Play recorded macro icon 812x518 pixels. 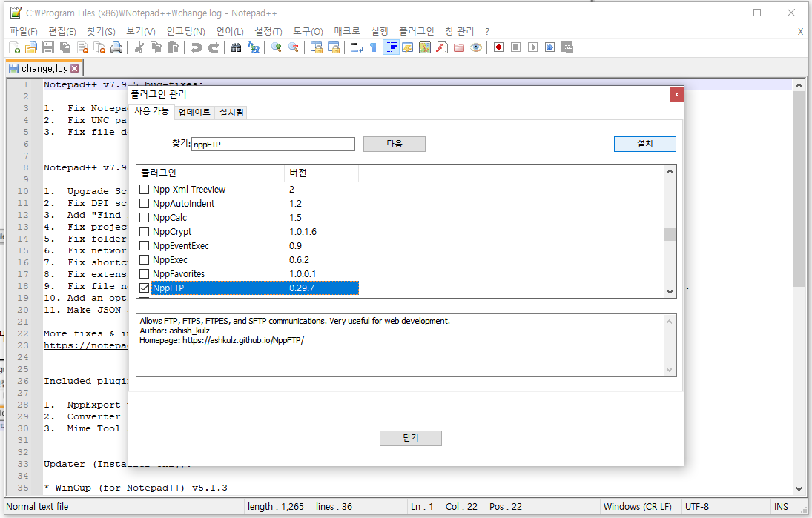coord(533,47)
